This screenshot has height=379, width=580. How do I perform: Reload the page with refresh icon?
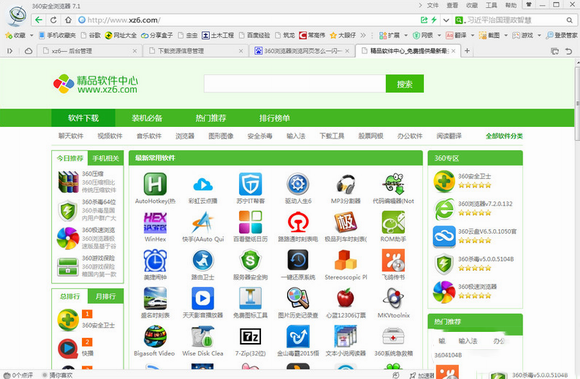pyautogui.click(x=53, y=20)
